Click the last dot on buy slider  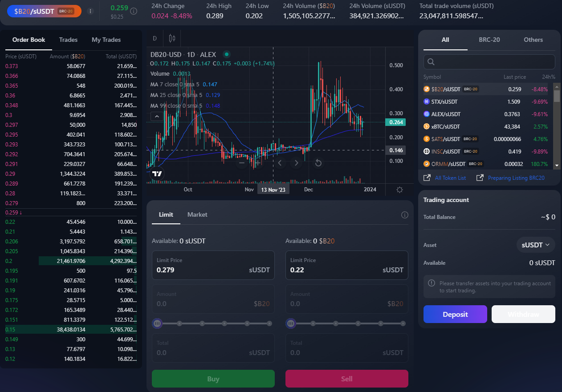(x=269, y=323)
